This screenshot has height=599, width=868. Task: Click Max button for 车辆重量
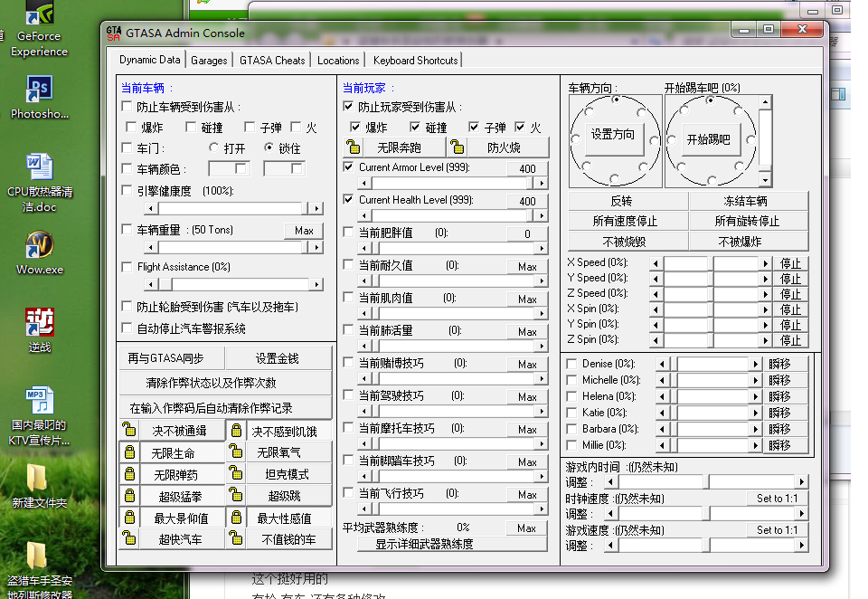304,231
